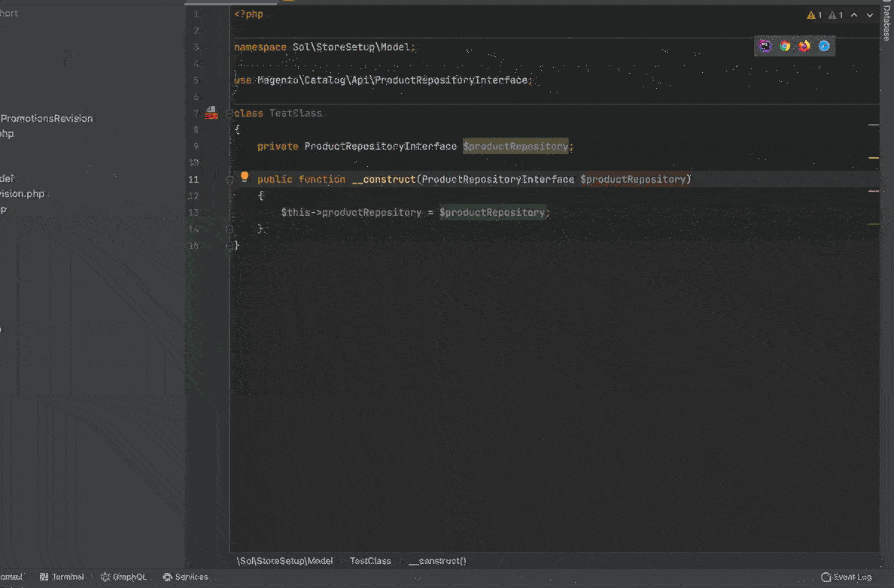This screenshot has height=588, width=894.
Task: Jump to previous highlighted error arrow
Action: [x=854, y=15]
